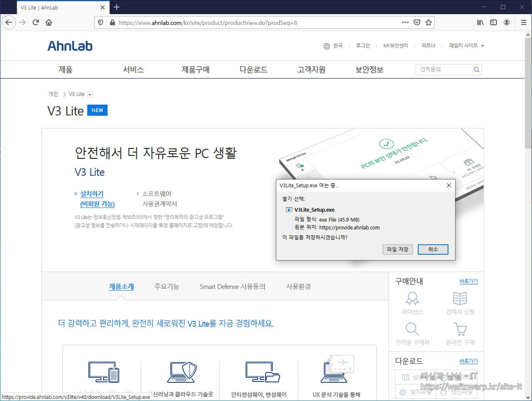
Task: Select the 주요기능 tab
Action: click(x=167, y=286)
